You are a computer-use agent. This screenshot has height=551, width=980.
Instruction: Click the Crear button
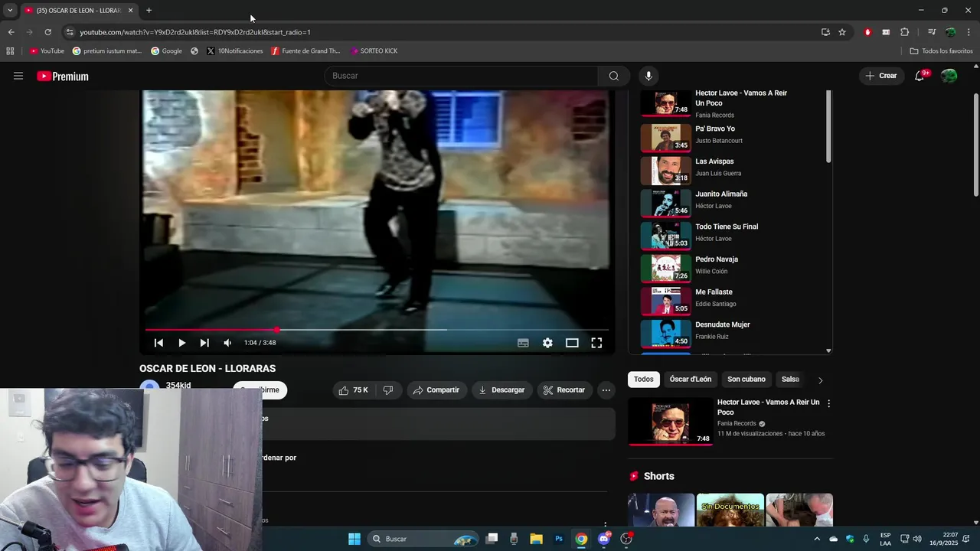tap(880, 76)
